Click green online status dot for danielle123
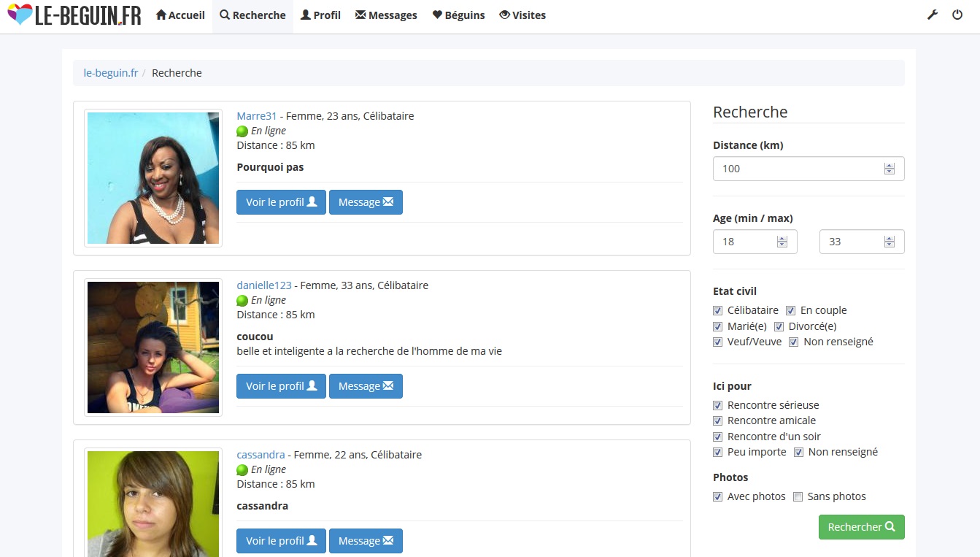The image size is (980, 557). pos(242,301)
